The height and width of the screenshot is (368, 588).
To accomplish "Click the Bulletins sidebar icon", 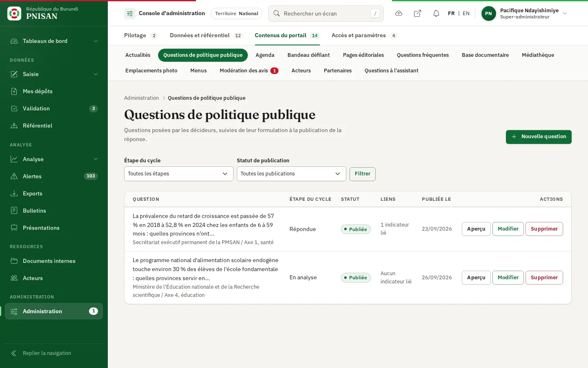I will [x=14, y=211].
